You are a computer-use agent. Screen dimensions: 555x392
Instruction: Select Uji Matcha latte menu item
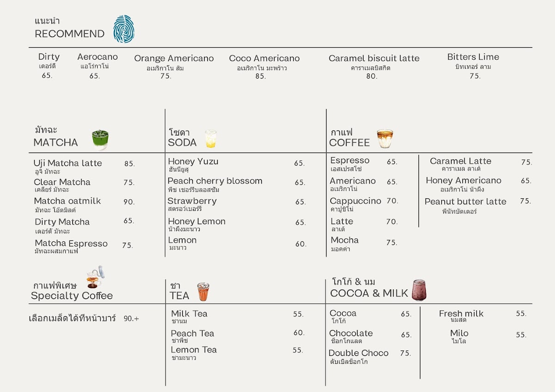point(68,163)
